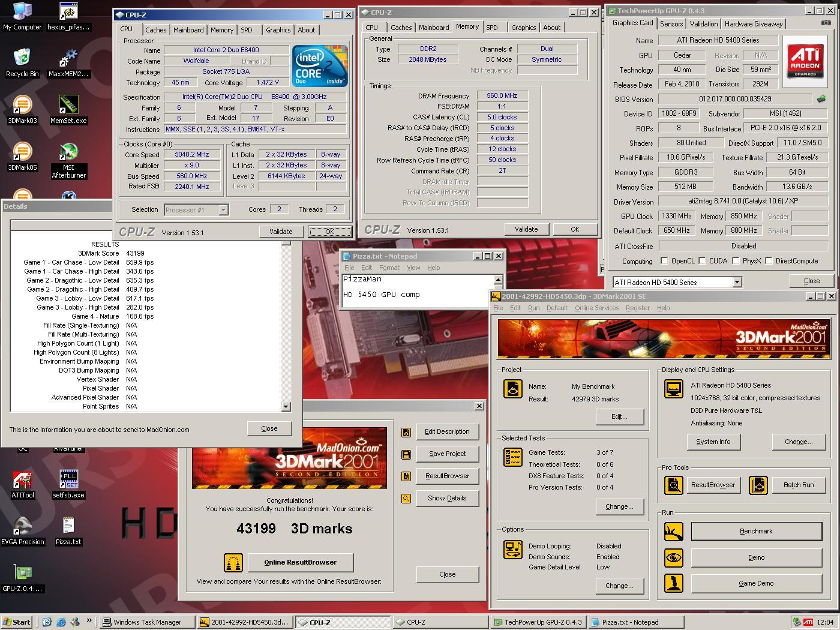Click Notepad vertical scrollbar up arrow
This screenshot has width=840, height=630.
click(x=497, y=280)
